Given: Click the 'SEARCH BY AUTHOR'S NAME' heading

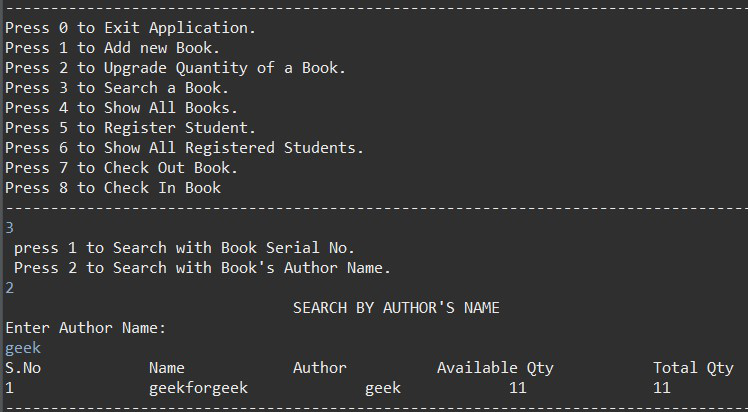Looking at the screenshot, I should 396,309.
